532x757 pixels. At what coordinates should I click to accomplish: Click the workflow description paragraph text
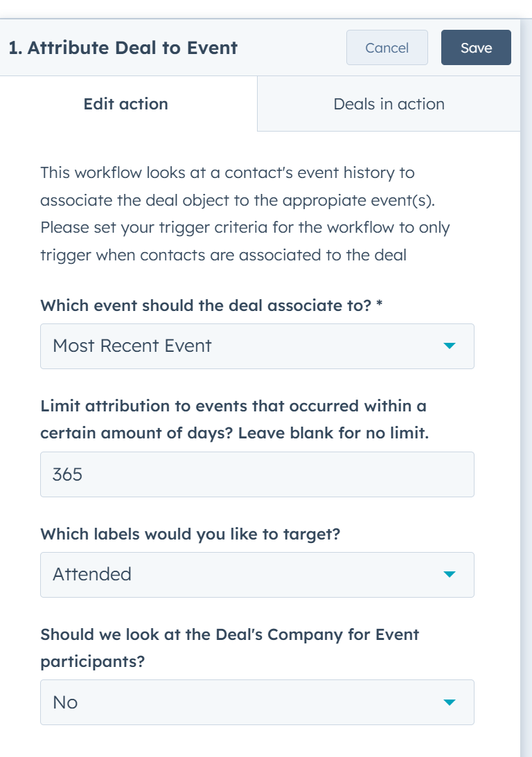242,213
